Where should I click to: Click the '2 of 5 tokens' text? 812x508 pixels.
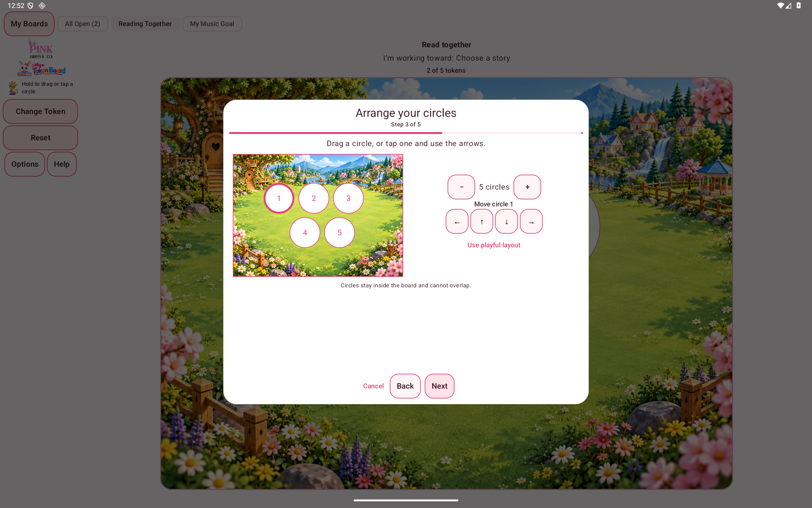pos(446,70)
